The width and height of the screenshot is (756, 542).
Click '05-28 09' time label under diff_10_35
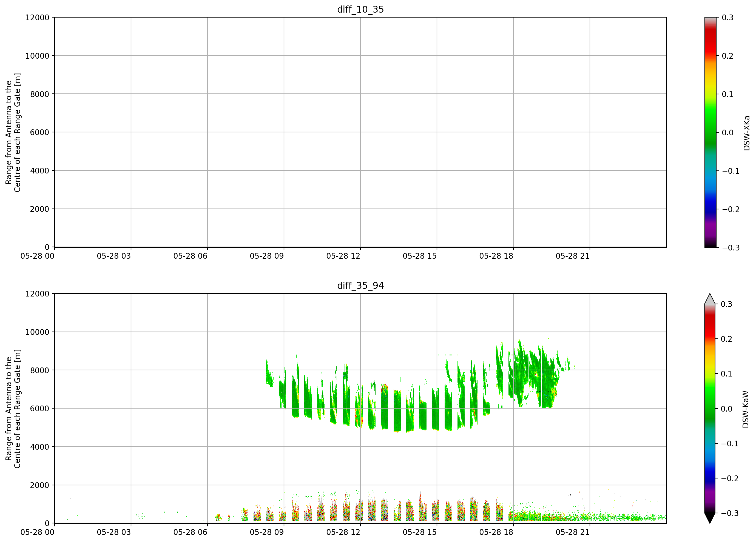[x=267, y=256]
